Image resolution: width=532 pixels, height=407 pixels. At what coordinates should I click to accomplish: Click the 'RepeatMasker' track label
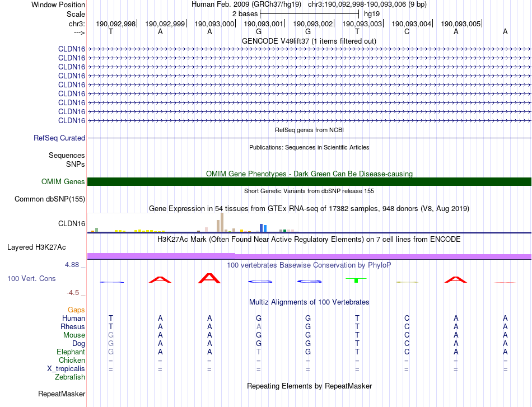62,394
